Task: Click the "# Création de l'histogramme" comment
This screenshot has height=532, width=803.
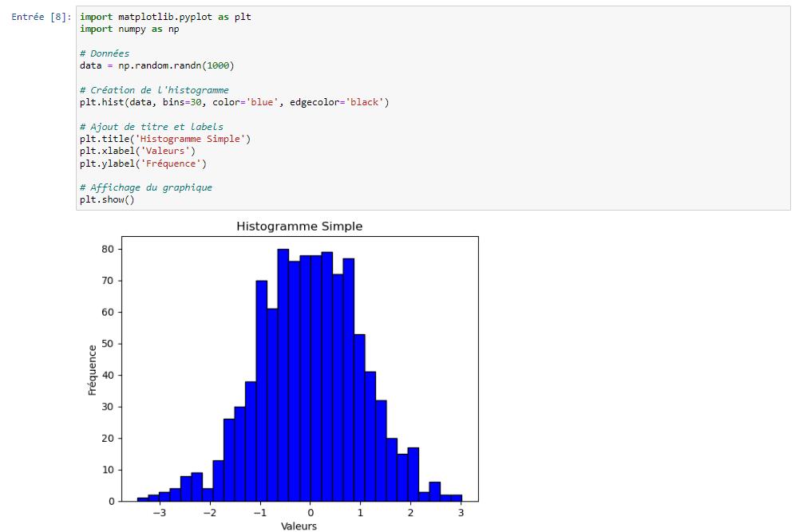Action: coord(154,90)
